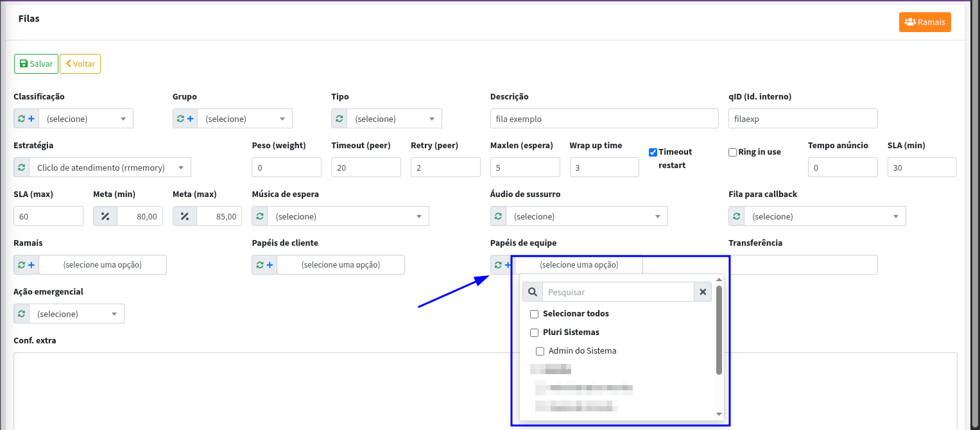Viewport: 980px width, 430px height.
Task: Clear the Pesquisar search with the X icon
Action: pos(703,292)
